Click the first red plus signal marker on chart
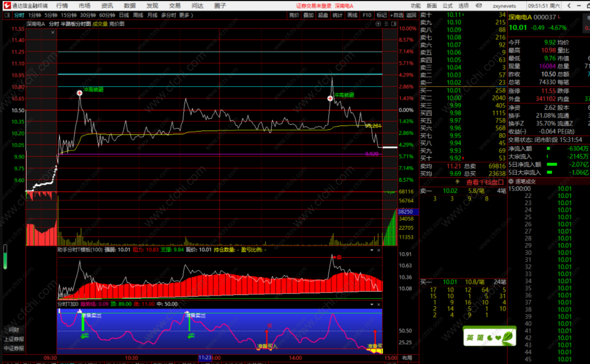 click(x=79, y=93)
